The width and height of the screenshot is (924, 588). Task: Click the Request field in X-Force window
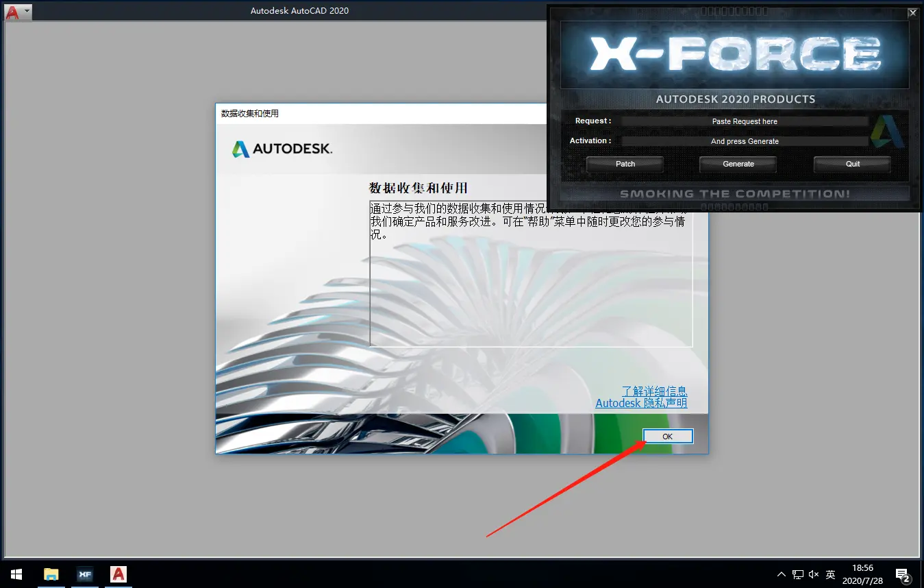coord(745,121)
